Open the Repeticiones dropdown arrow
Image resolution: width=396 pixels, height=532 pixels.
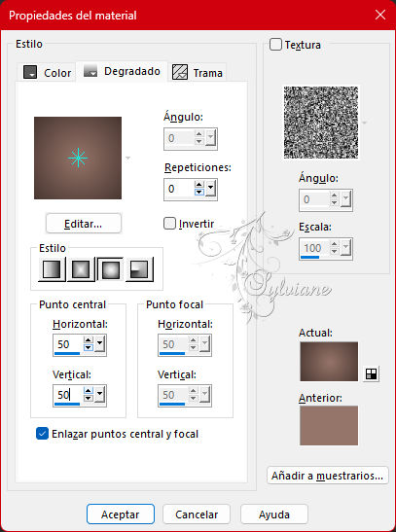(x=211, y=189)
